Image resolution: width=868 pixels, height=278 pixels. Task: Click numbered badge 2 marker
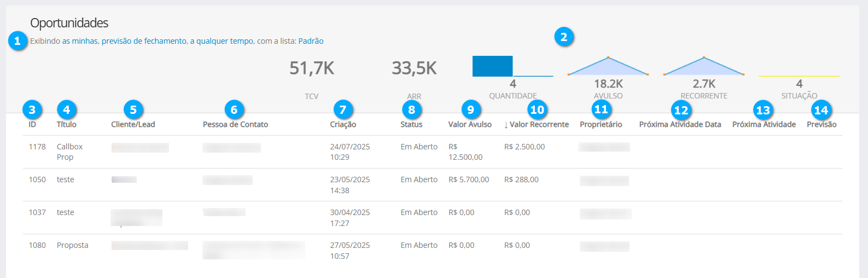tap(563, 37)
